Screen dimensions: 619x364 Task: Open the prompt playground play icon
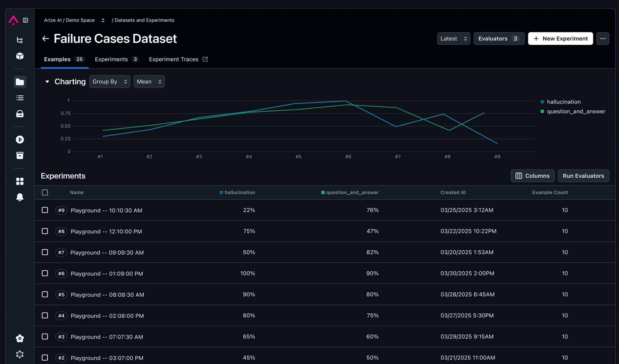20,139
